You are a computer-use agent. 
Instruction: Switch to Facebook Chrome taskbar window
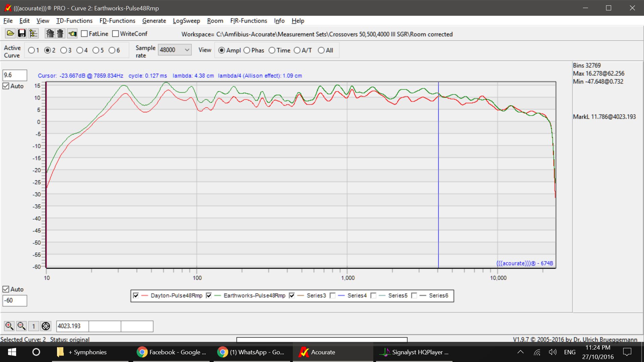click(171, 352)
